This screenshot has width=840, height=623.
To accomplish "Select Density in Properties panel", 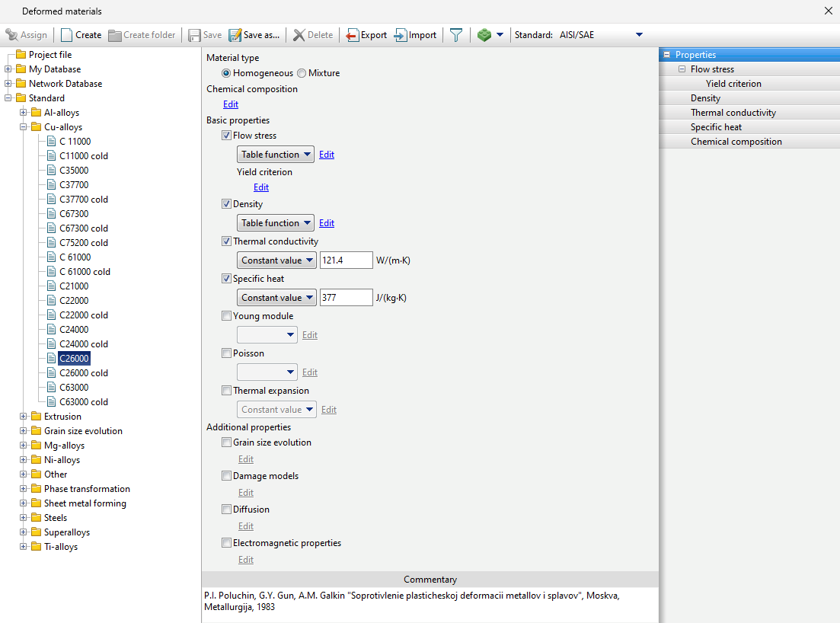I will (705, 98).
